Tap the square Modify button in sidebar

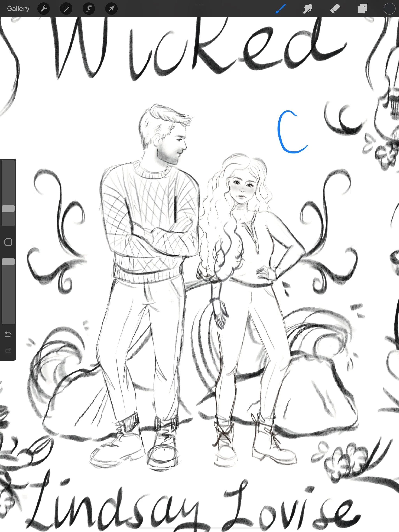tap(8, 242)
